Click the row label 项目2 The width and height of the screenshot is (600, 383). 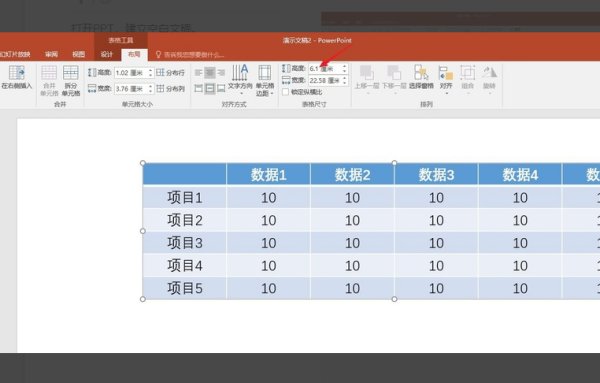(184, 220)
